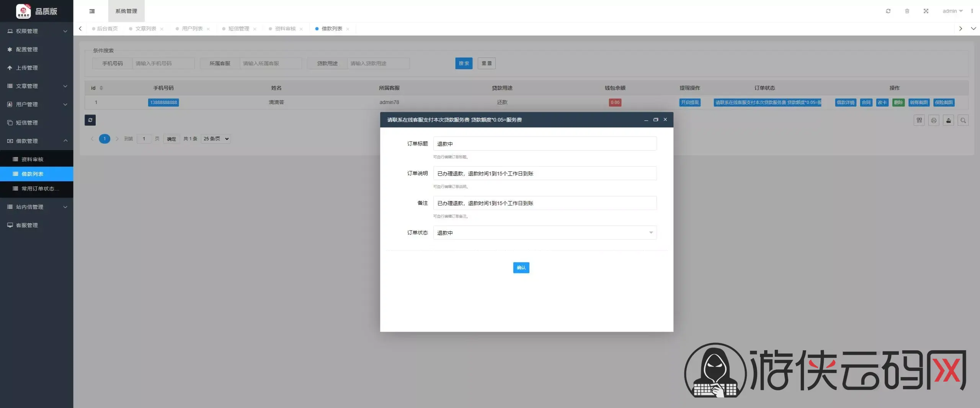Viewport: 980px width, 408px height.
Task: Close the 短信管理 tab
Action: coord(255,29)
